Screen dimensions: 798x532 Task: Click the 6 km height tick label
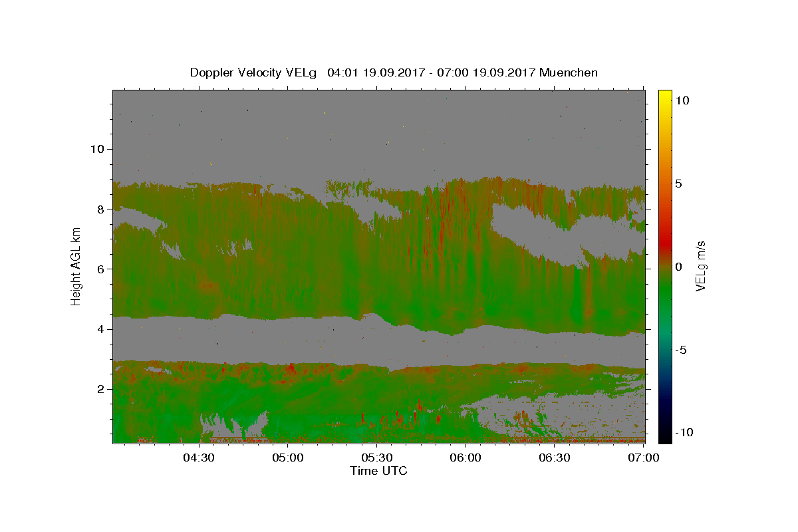point(100,269)
